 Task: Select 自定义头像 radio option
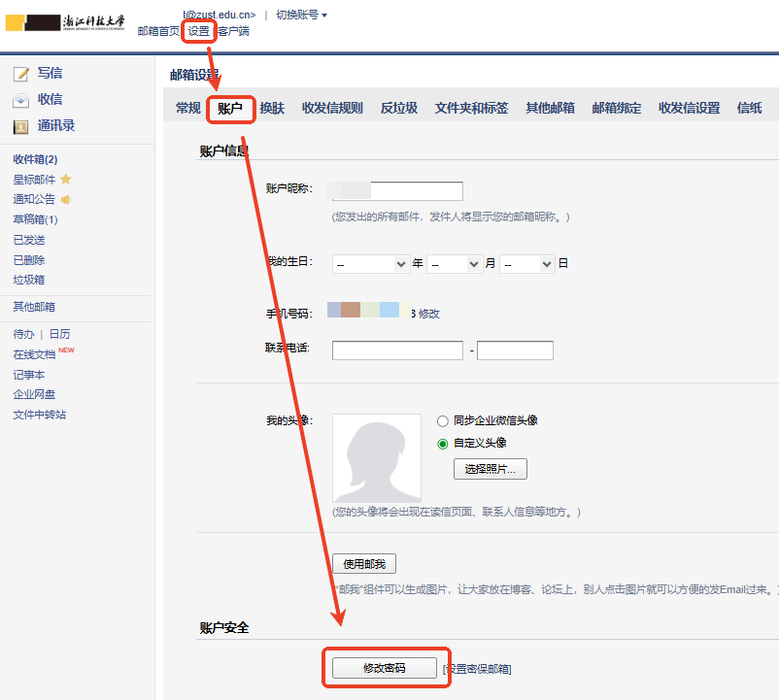click(x=443, y=444)
